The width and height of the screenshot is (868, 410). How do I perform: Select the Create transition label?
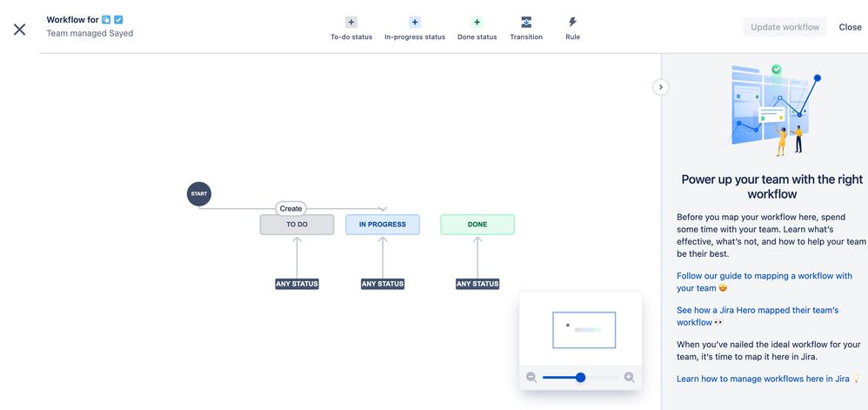[290, 209]
